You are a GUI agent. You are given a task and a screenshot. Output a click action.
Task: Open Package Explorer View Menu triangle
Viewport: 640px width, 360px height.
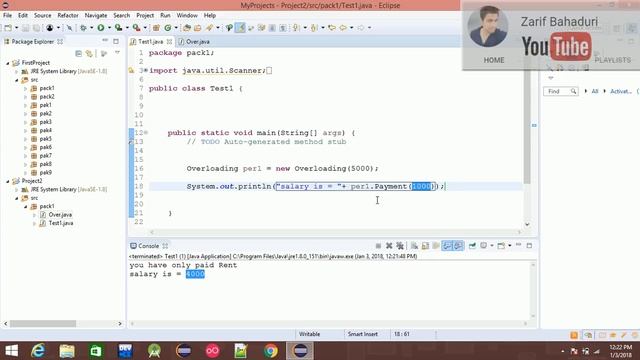[117, 53]
